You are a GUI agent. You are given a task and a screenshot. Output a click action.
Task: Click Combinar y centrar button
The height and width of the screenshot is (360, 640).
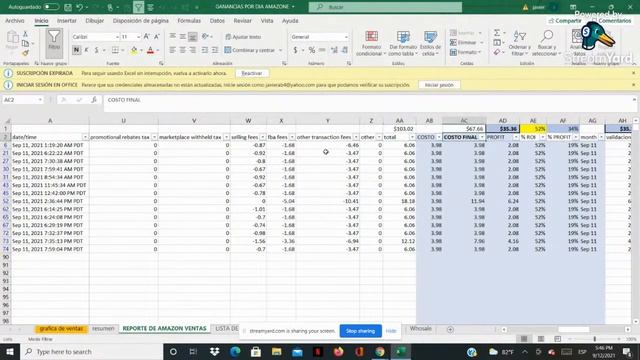pos(250,50)
